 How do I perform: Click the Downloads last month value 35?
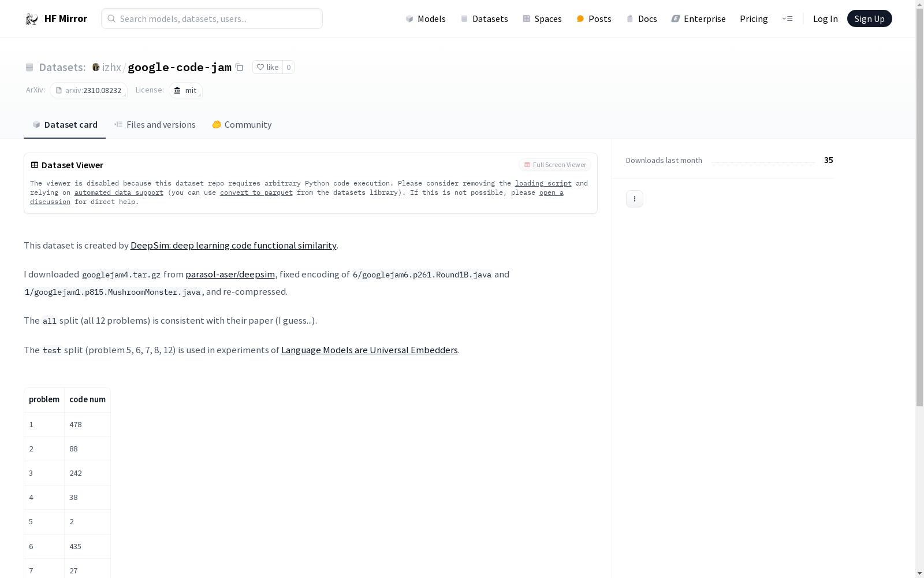click(x=828, y=160)
